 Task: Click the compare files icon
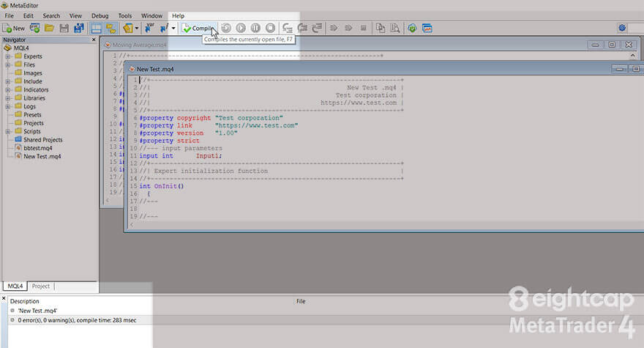click(x=381, y=28)
